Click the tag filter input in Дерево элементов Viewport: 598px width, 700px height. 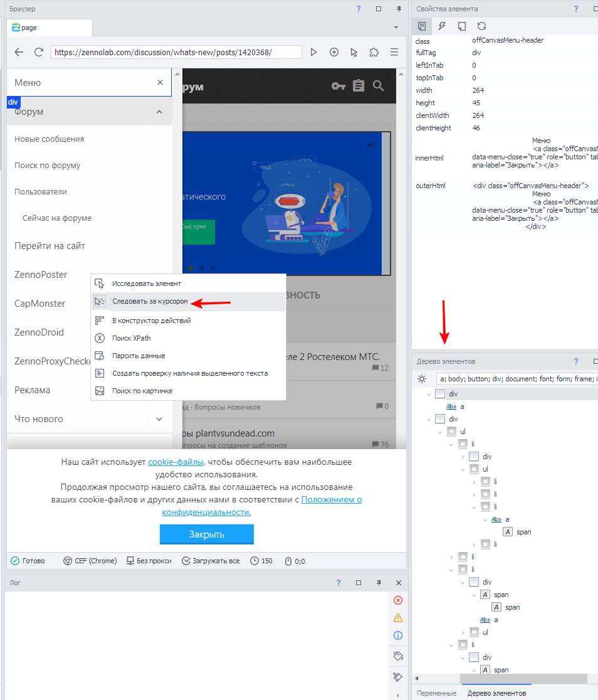tap(517, 379)
